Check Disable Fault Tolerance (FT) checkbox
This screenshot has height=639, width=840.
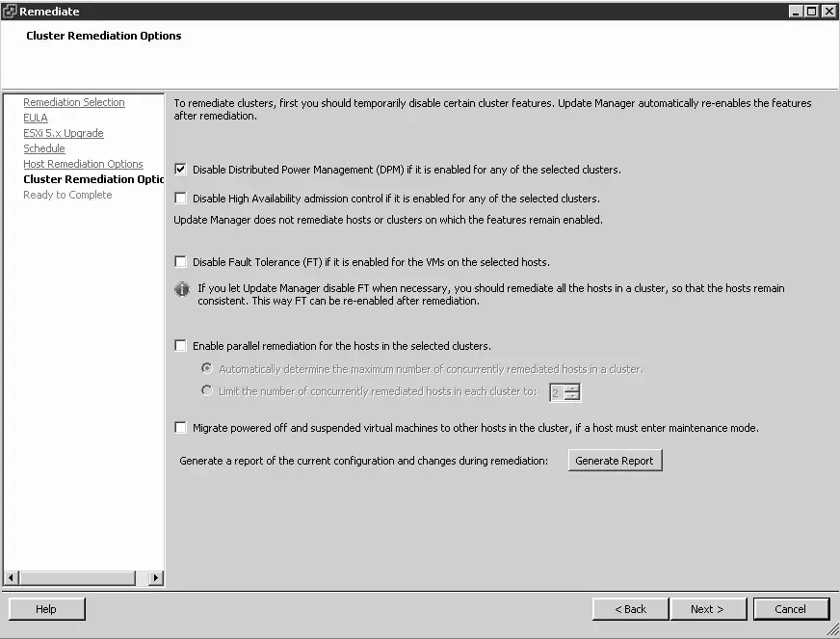[180, 261]
